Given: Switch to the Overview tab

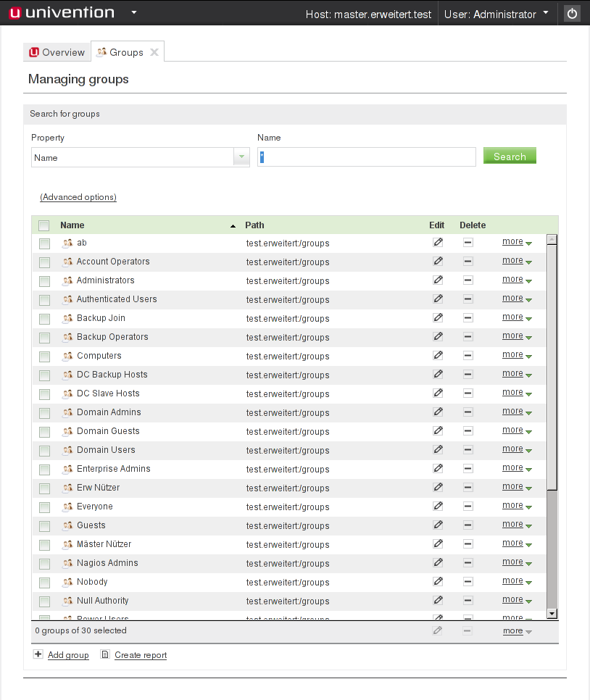Looking at the screenshot, I should [57, 52].
